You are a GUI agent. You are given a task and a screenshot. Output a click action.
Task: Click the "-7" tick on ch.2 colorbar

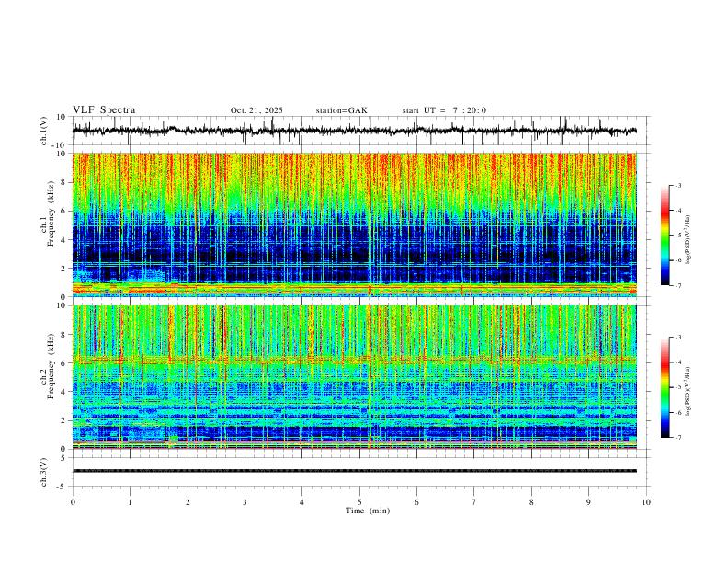(678, 438)
